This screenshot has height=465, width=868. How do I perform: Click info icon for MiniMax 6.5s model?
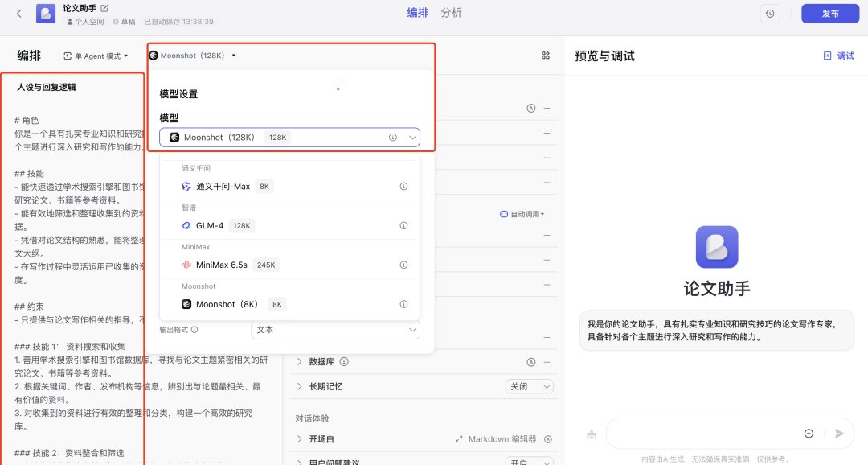click(403, 265)
